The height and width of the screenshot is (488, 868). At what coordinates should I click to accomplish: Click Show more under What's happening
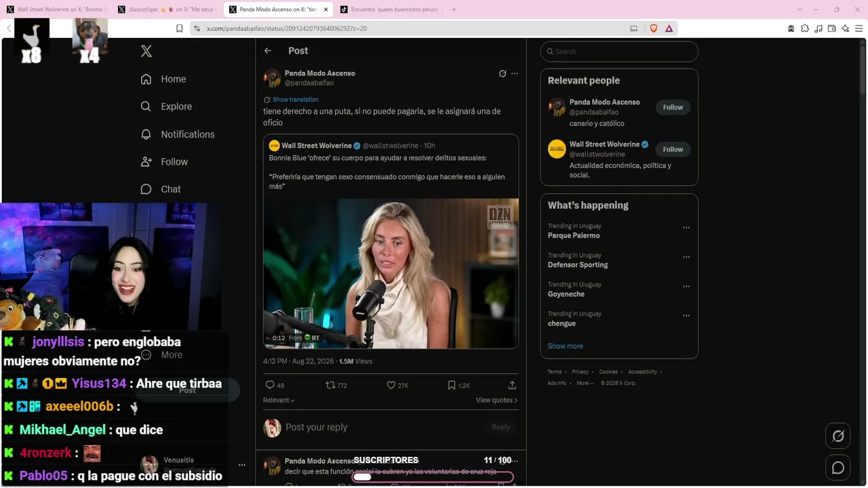pyautogui.click(x=566, y=346)
